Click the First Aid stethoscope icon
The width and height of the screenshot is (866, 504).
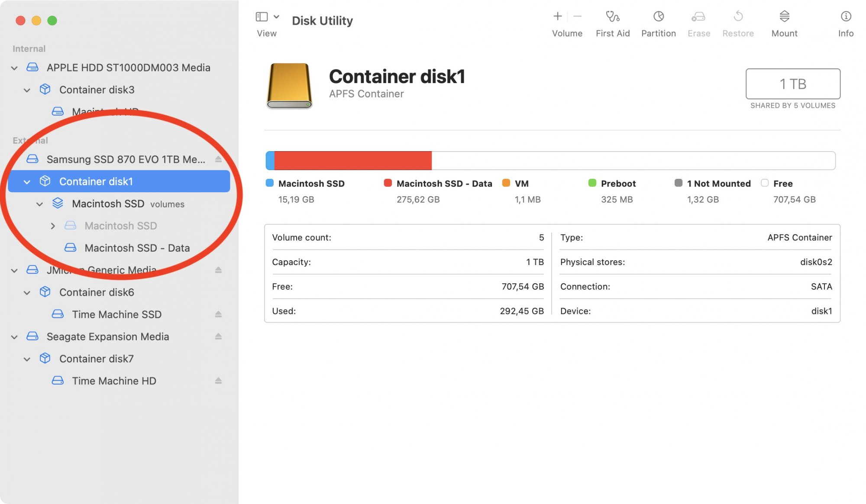coord(612,17)
